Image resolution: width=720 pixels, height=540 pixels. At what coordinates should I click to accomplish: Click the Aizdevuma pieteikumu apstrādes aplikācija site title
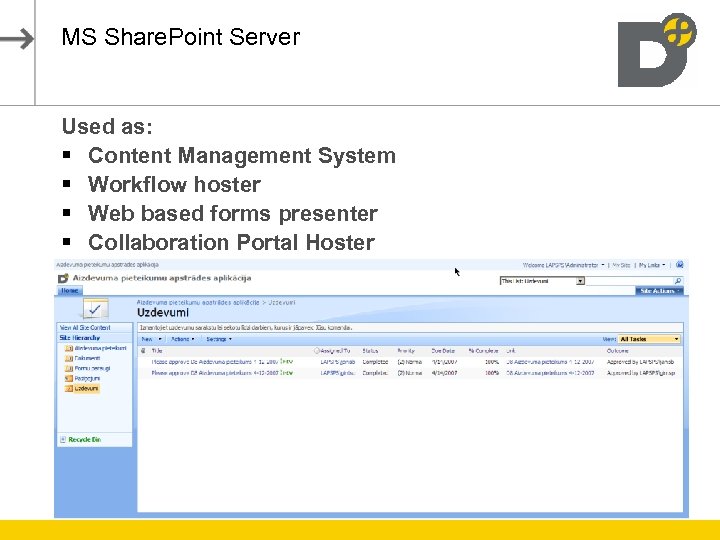tap(162, 278)
